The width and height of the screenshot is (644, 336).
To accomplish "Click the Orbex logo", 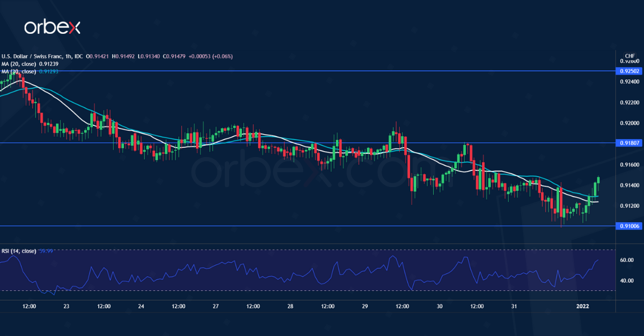I will pyautogui.click(x=54, y=26).
